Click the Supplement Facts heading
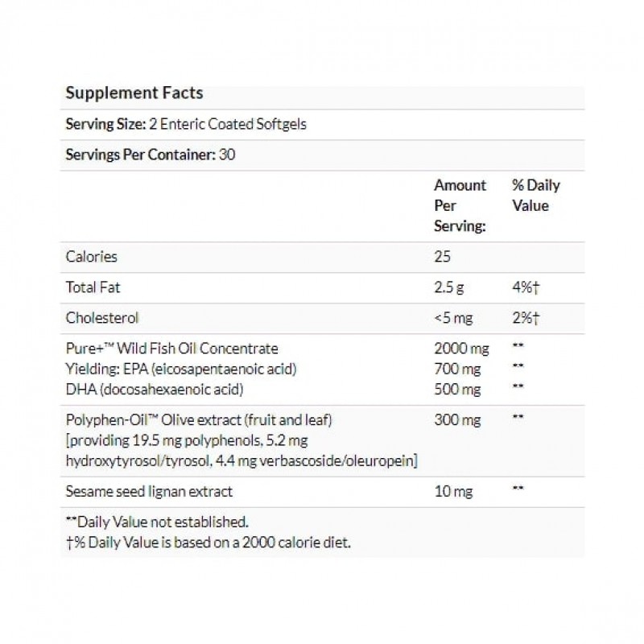The width and height of the screenshot is (644, 644). tap(134, 93)
